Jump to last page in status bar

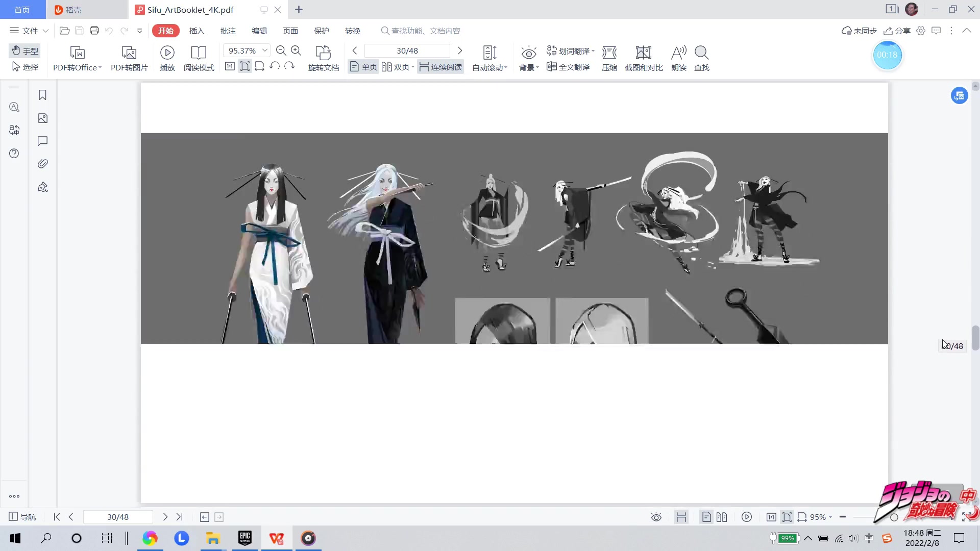pyautogui.click(x=179, y=517)
